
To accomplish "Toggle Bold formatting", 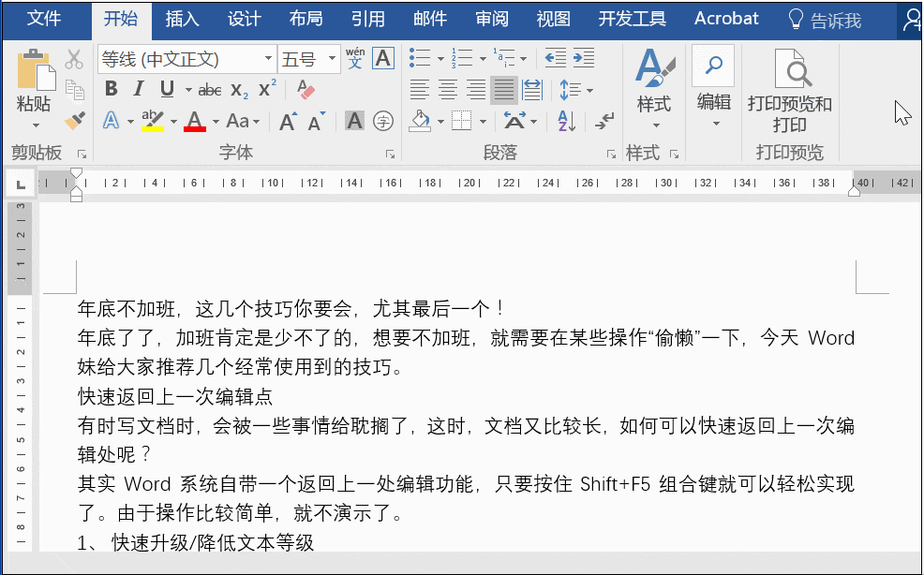I will (111, 90).
